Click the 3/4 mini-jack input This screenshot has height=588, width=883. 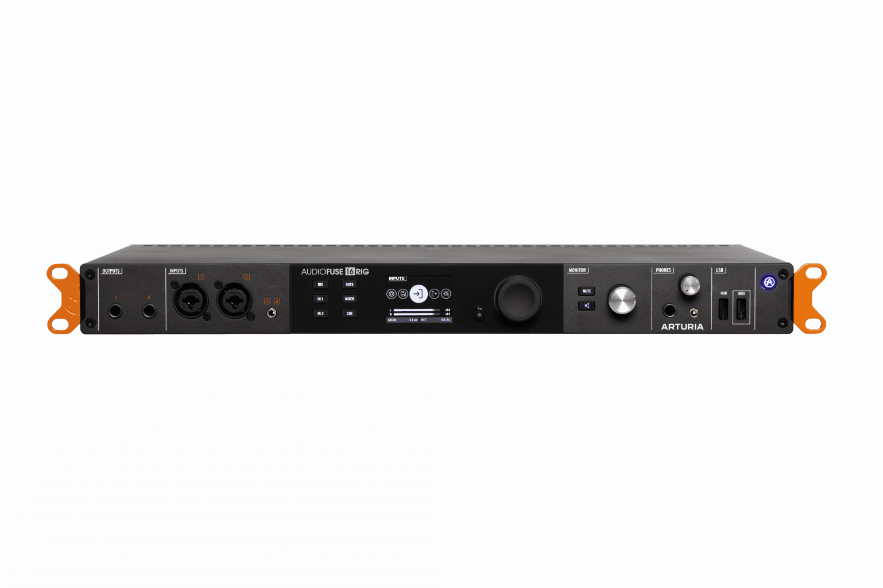pos(271,313)
